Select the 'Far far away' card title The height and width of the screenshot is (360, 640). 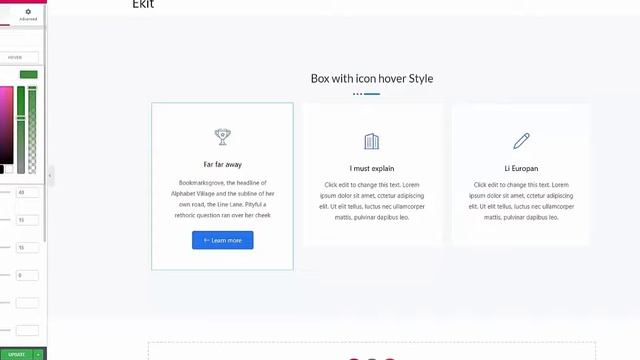222,164
